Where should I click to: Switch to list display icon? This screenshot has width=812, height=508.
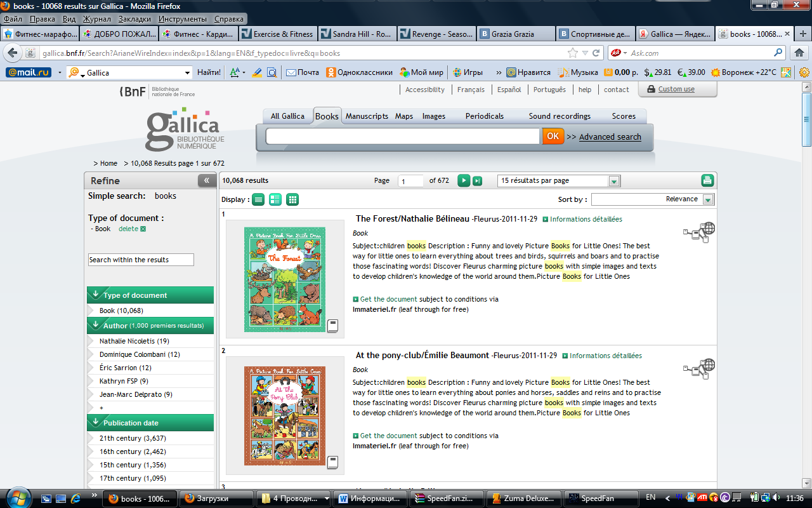pos(258,199)
